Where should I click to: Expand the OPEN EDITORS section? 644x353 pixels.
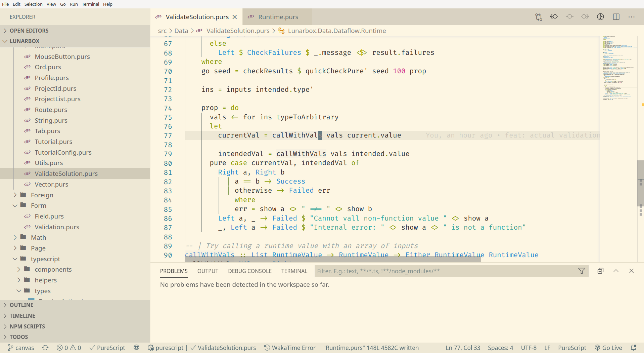point(75,31)
